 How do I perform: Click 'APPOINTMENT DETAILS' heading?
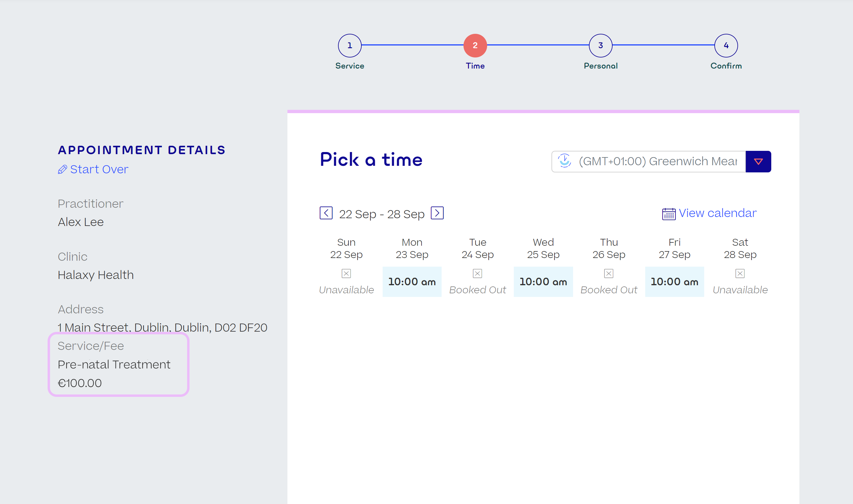click(x=141, y=150)
